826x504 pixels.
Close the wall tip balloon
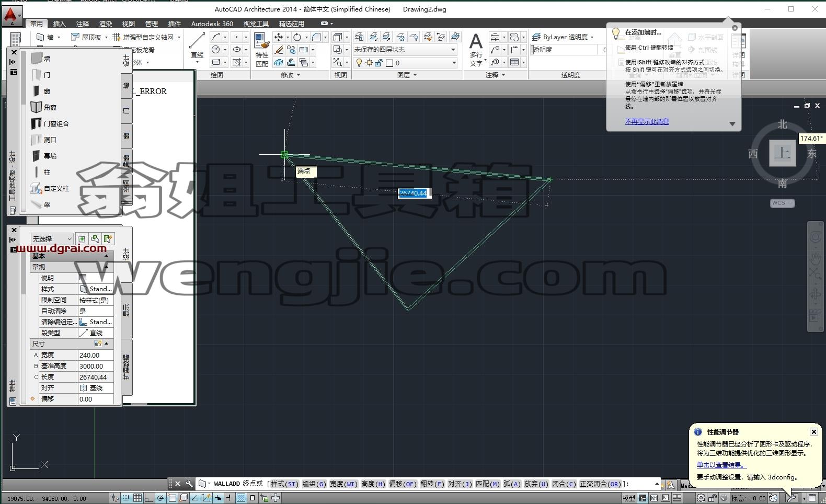[735, 28]
